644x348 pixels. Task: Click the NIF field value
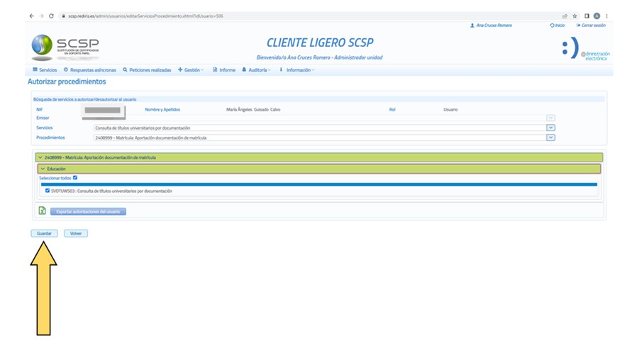click(x=103, y=111)
